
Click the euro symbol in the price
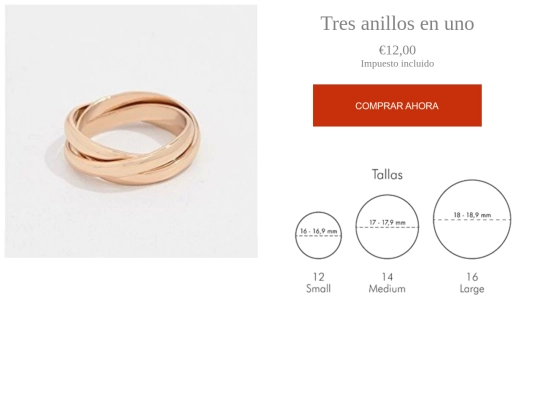[382, 50]
